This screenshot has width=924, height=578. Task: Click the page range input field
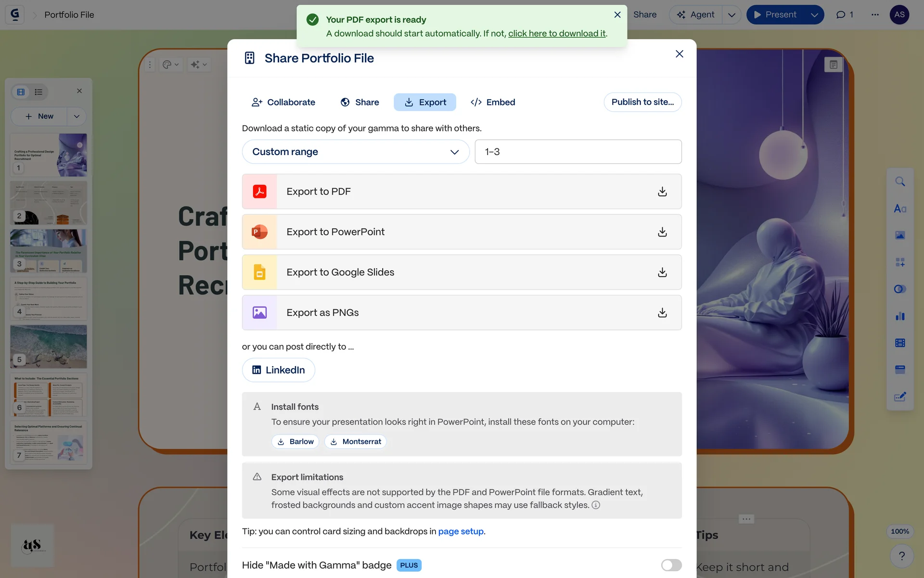click(577, 152)
